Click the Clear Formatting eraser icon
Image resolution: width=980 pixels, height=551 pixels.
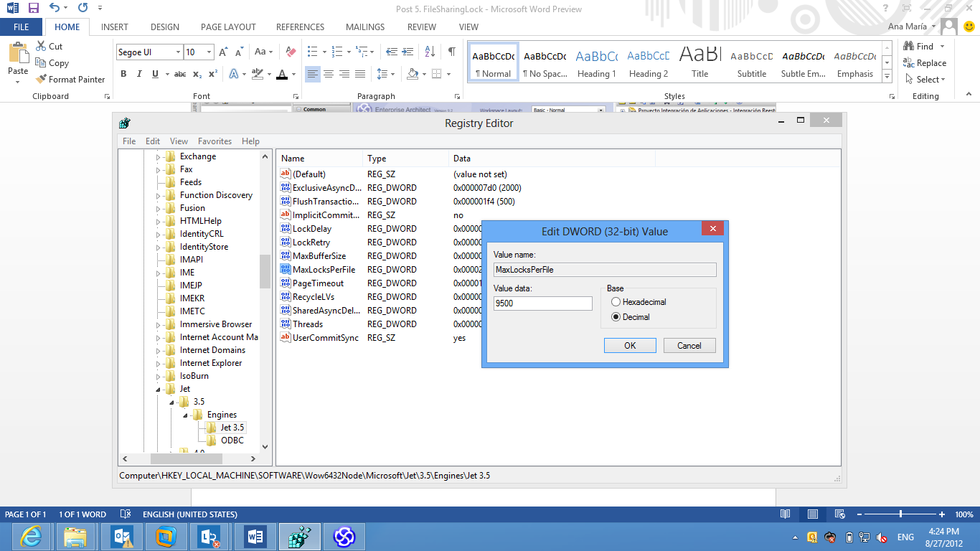click(291, 52)
